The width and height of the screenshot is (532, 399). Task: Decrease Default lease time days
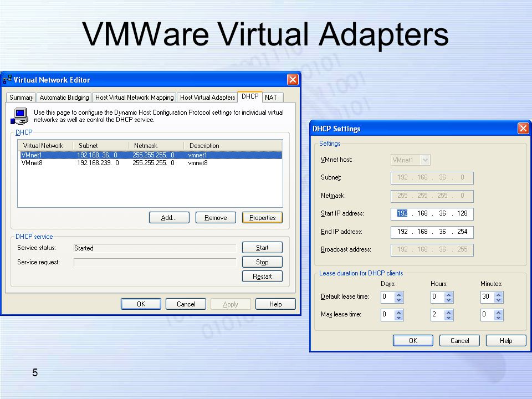click(x=398, y=300)
